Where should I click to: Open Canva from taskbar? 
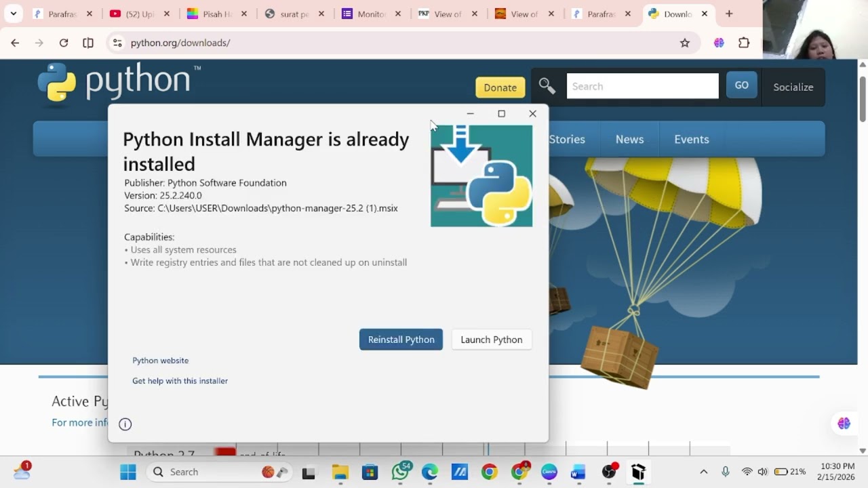(549, 472)
